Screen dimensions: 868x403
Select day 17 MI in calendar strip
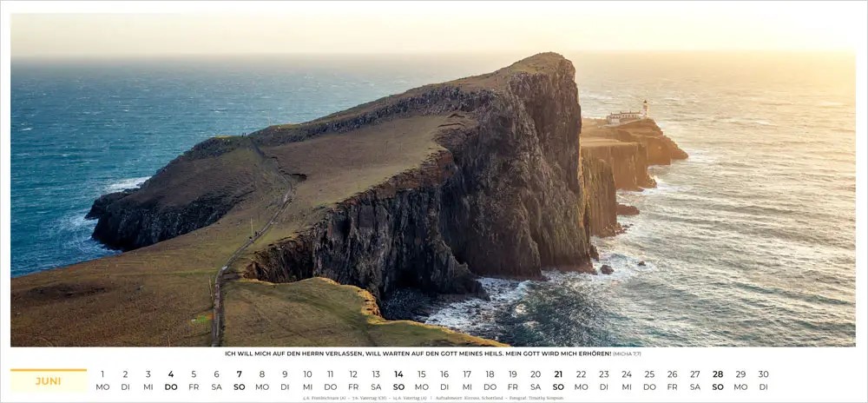(x=467, y=380)
